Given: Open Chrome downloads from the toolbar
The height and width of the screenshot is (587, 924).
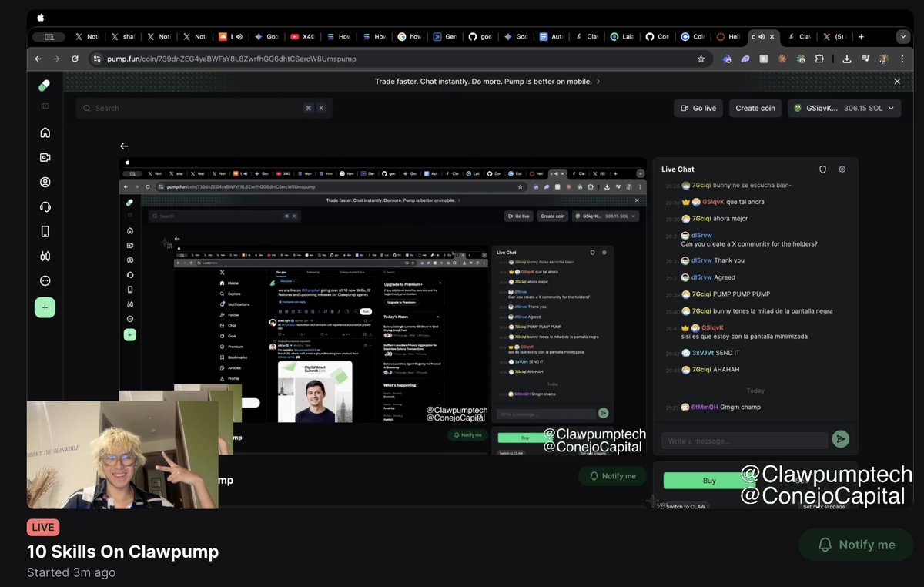Looking at the screenshot, I should coord(847,59).
